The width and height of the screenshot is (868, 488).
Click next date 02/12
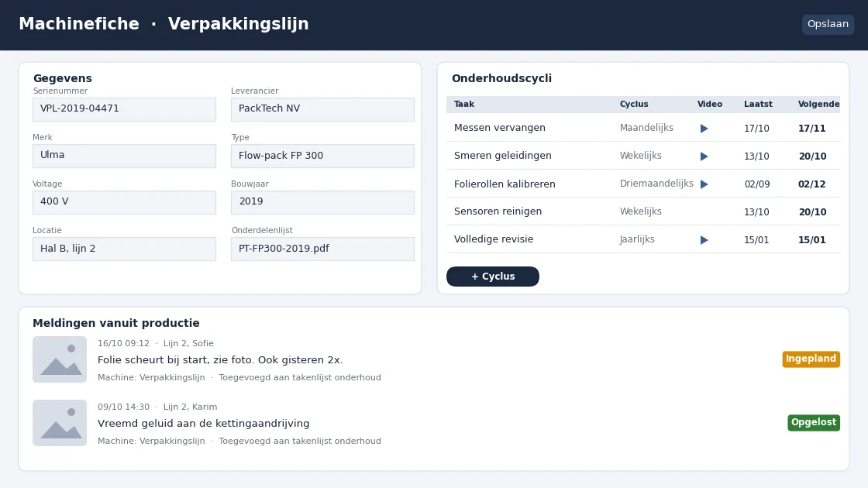point(811,184)
